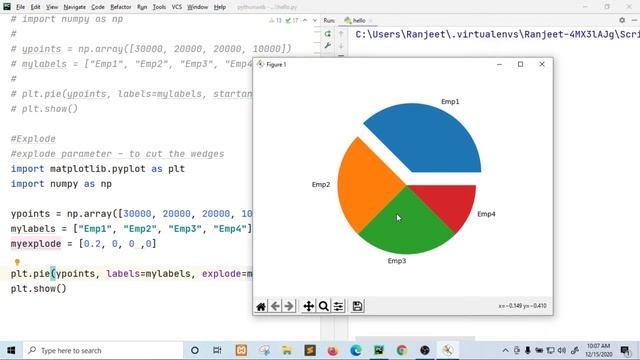The height and width of the screenshot is (360, 640).
Task: Open the Tools menu
Action: (x=159, y=7)
